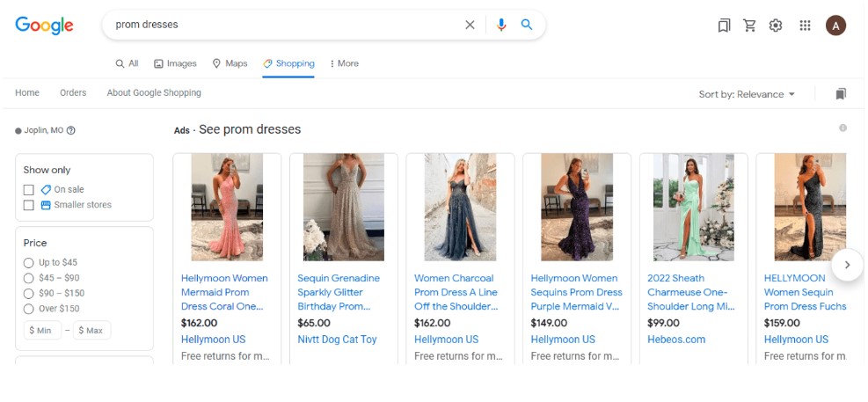Visit Hebeos.com store link
868x402 pixels.
pos(676,340)
